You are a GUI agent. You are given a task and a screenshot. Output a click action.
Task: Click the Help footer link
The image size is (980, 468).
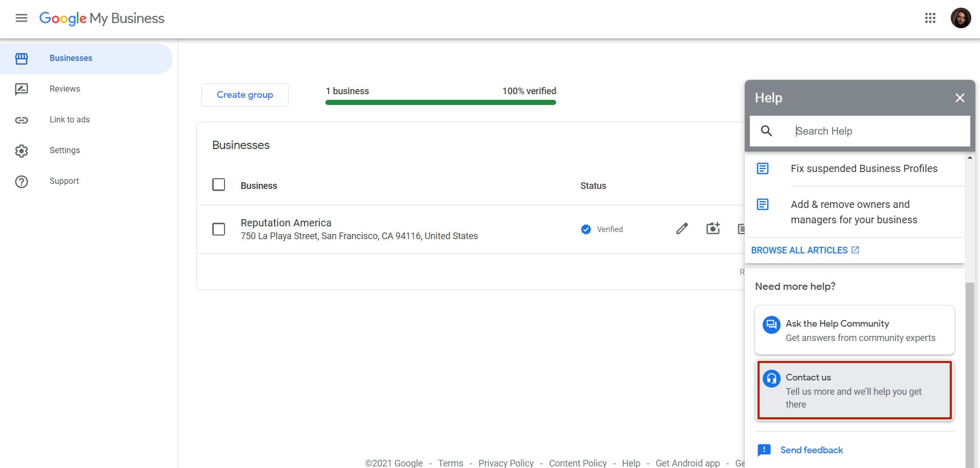(x=631, y=463)
